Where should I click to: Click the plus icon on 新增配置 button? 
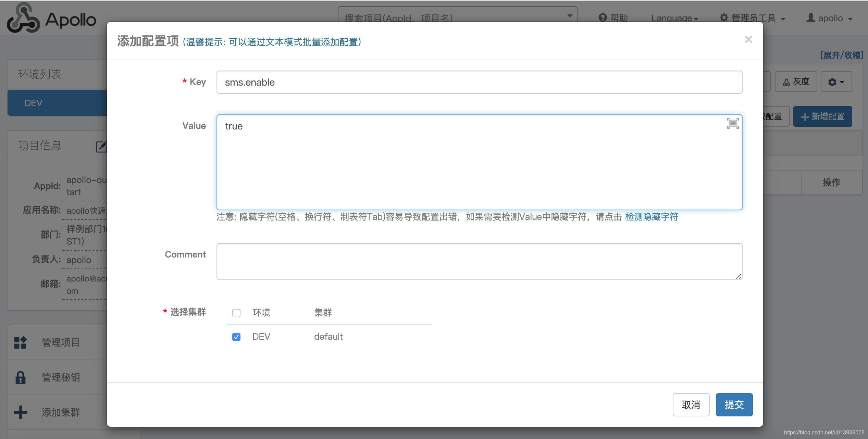[x=805, y=116]
